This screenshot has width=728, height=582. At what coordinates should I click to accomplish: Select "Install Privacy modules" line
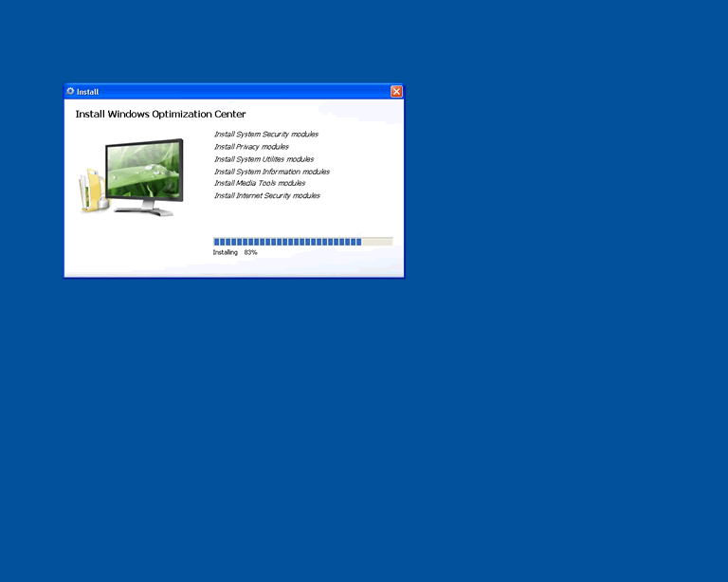[251, 147]
